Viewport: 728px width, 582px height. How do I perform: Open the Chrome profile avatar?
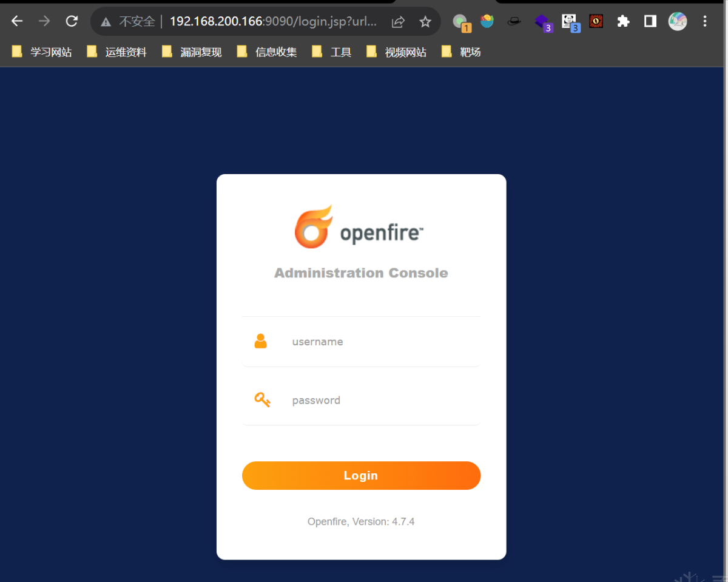tap(678, 21)
